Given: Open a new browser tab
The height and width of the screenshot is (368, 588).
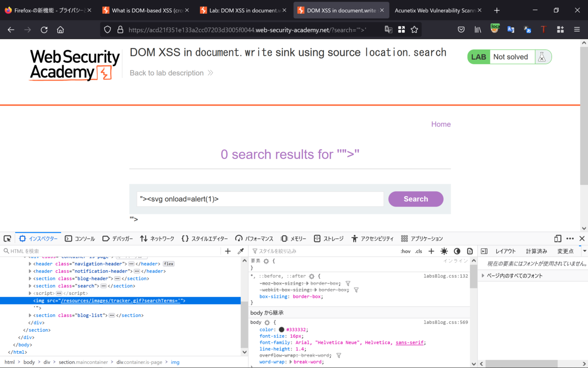Looking at the screenshot, I should [x=497, y=10].
